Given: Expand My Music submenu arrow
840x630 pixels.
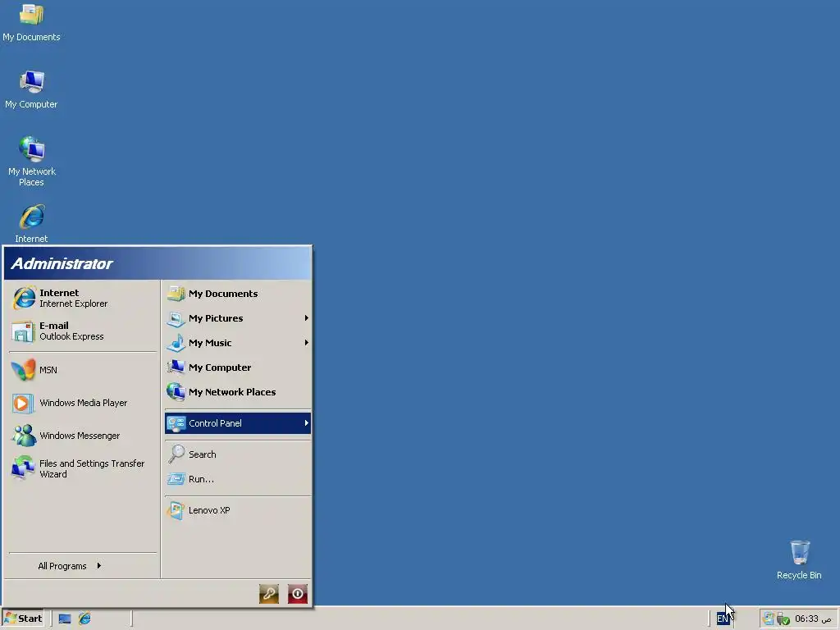Looking at the screenshot, I should click(x=307, y=343).
